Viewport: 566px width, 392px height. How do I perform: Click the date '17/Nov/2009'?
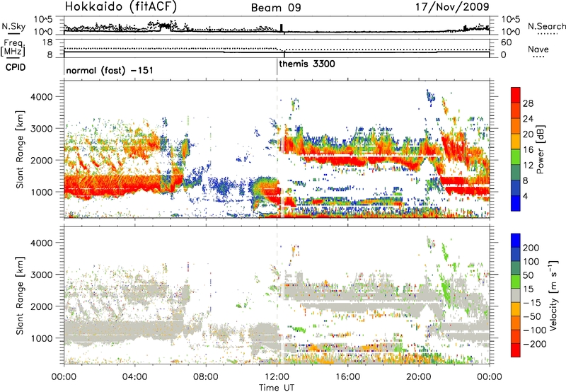pyautogui.click(x=452, y=6)
